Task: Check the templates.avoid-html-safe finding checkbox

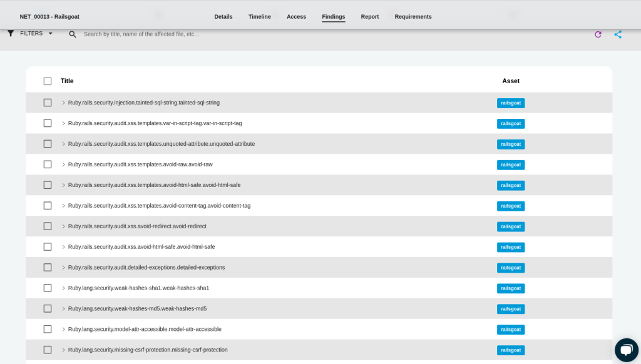Action: (48, 185)
